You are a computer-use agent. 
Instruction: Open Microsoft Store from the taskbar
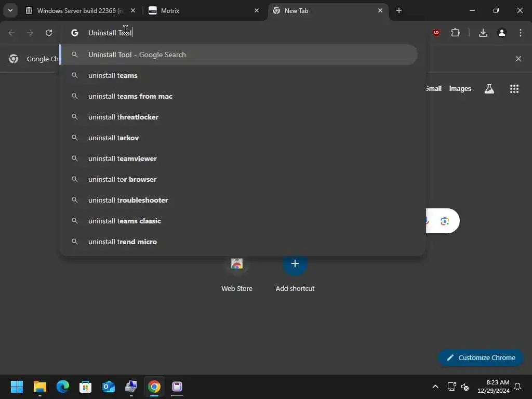click(86, 387)
